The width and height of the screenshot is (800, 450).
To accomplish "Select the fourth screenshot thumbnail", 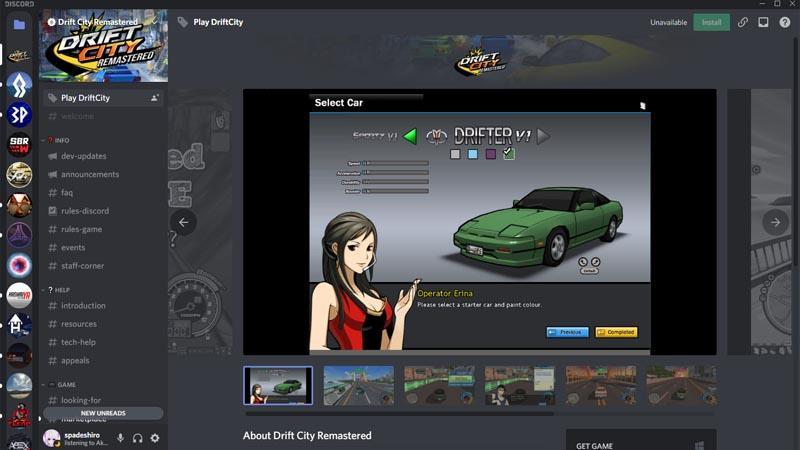I will tap(520, 386).
